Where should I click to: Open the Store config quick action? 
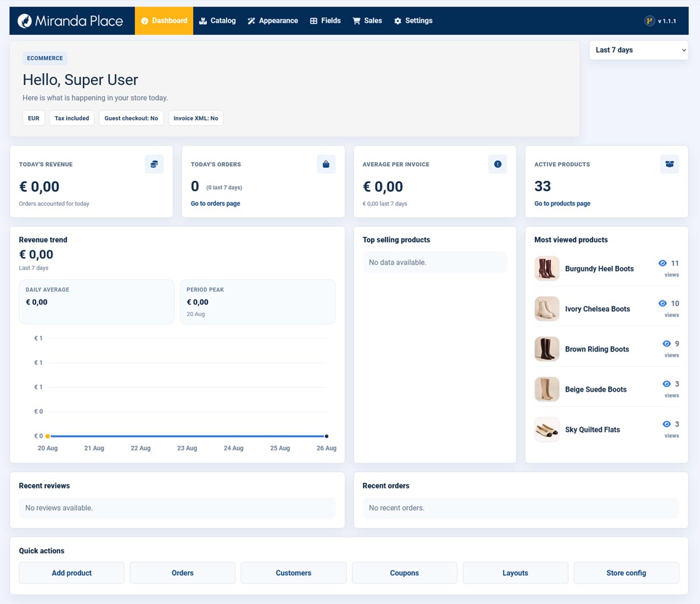click(x=626, y=573)
